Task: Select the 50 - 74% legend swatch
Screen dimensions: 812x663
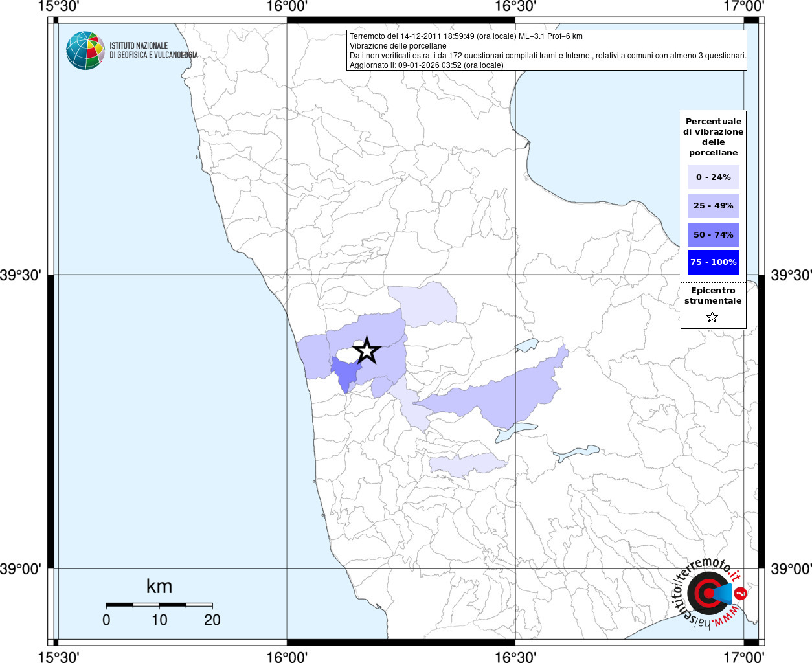Action: 714,234
